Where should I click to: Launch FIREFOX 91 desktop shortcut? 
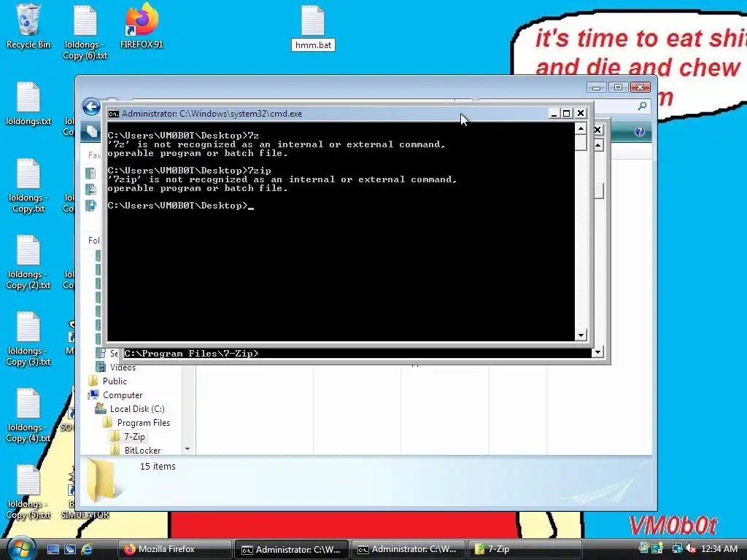pos(142,27)
